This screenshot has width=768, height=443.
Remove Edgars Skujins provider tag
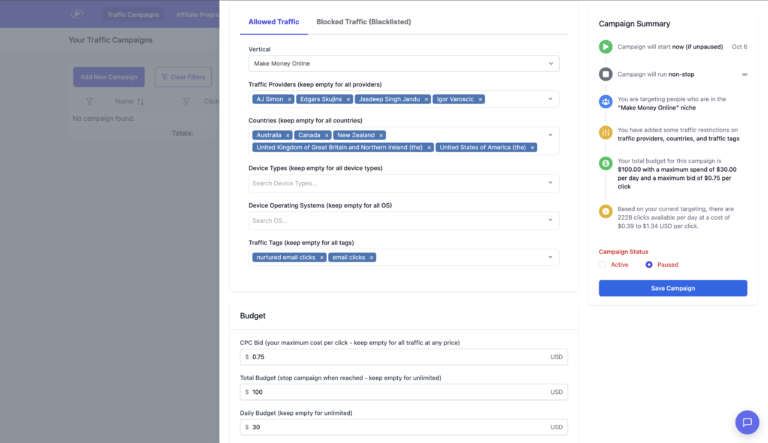pos(348,99)
